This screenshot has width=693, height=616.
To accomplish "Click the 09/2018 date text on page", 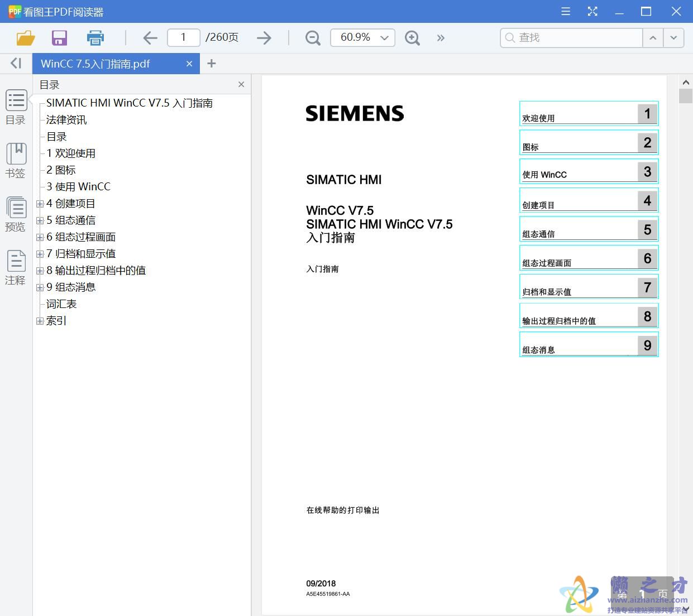I will [x=321, y=584].
